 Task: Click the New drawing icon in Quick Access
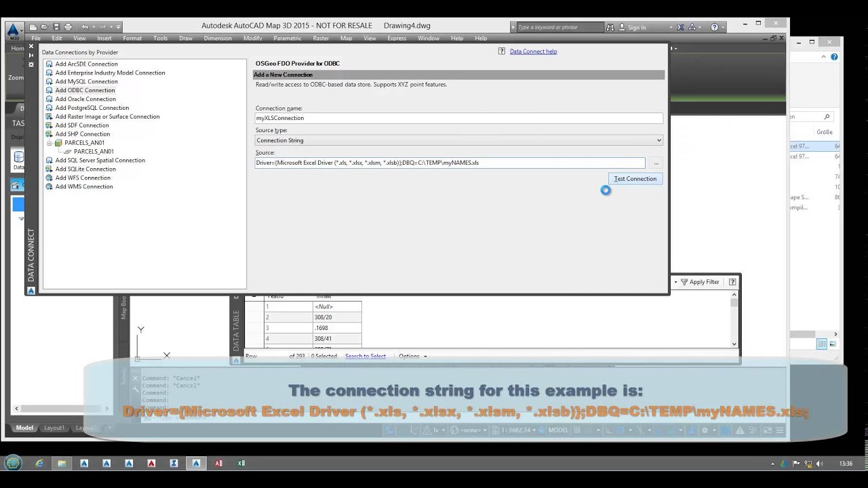point(33,27)
